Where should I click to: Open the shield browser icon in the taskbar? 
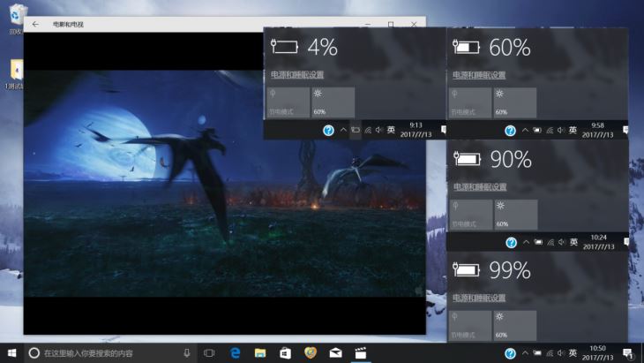(x=311, y=352)
